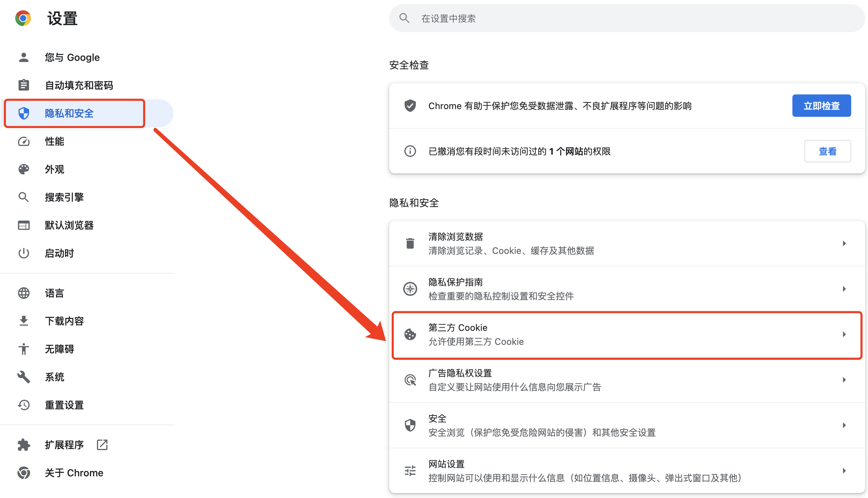Click the palette icon beside 外观

24,169
